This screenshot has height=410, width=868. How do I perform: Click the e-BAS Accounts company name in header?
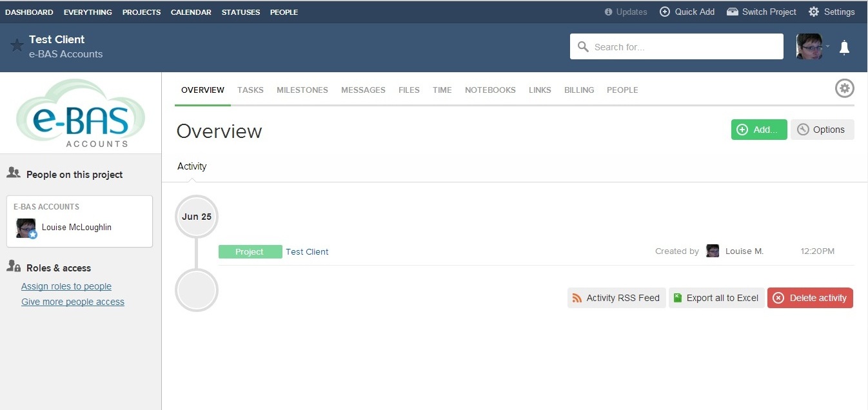66,54
